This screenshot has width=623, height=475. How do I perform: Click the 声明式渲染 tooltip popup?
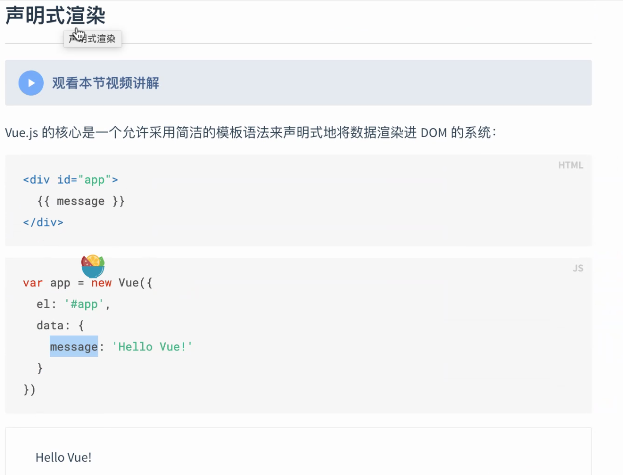pyautogui.click(x=99, y=39)
